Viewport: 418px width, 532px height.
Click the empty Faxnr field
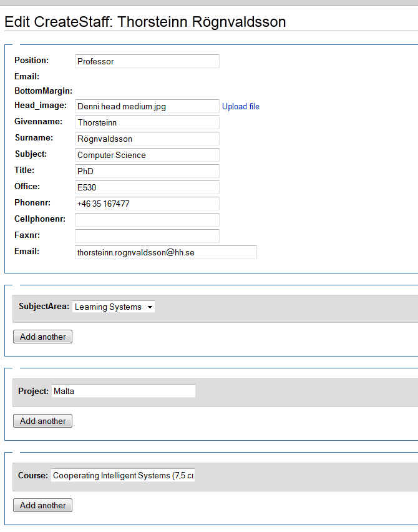coord(147,236)
